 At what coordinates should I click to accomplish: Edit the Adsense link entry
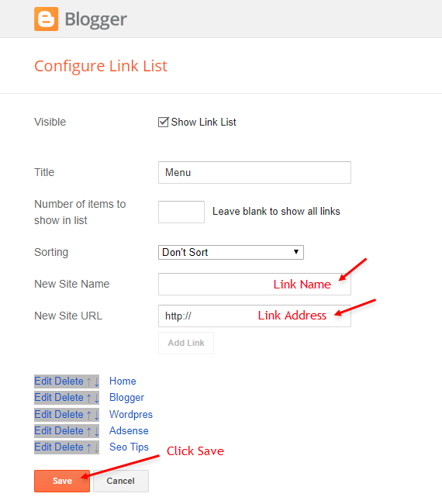coord(43,430)
